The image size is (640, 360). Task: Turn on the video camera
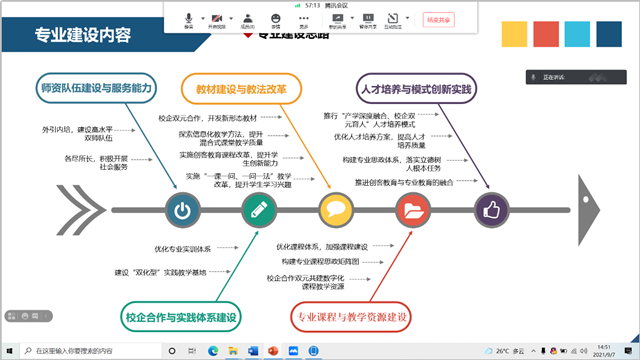[x=217, y=20]
